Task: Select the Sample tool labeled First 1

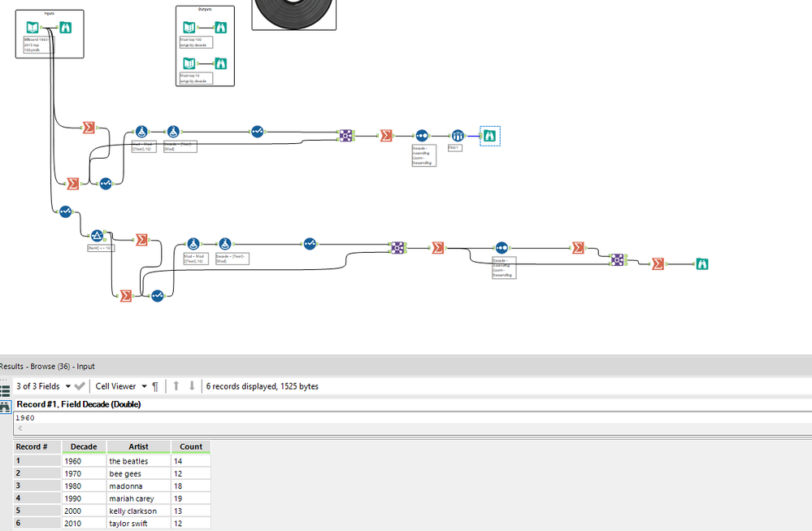Action: tap(458, 136)
